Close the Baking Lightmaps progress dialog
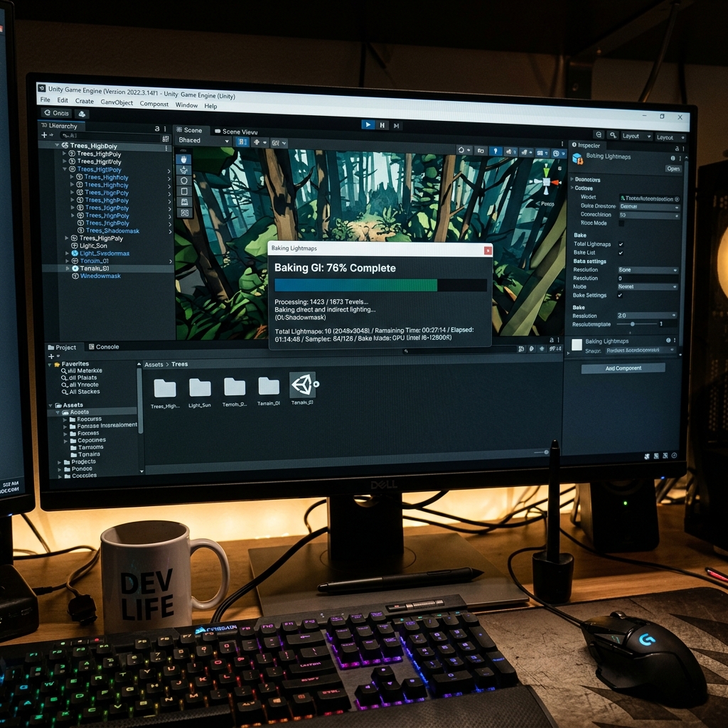The width and height of the screenshot is (728, 728). [488, 251]
